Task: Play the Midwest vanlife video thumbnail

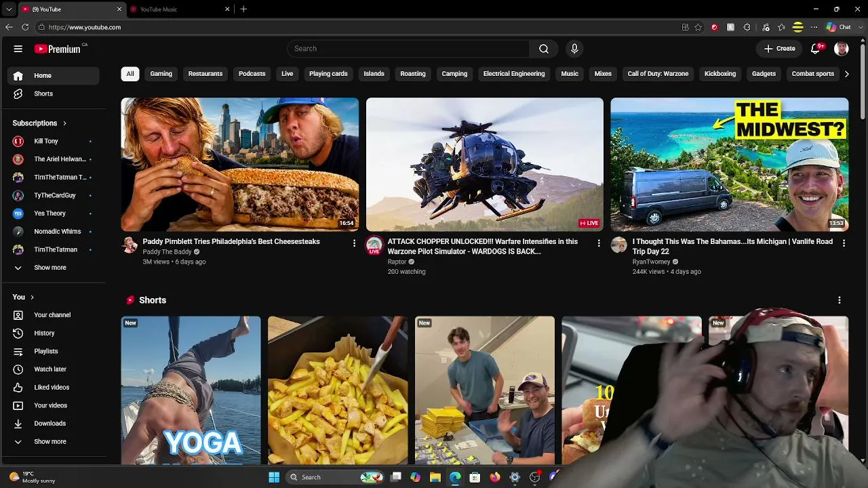Action: (x=730, y=165)
